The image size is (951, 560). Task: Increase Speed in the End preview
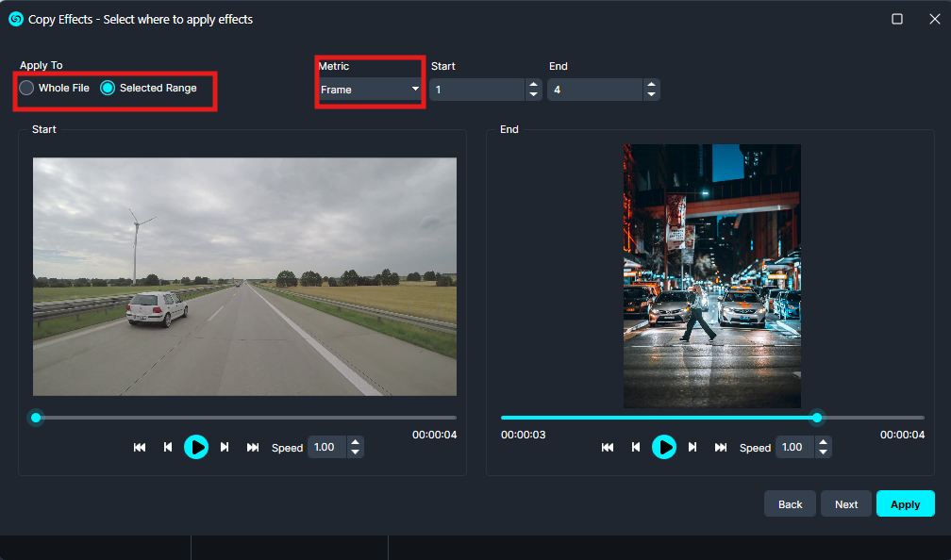click(x=823, y=442)
